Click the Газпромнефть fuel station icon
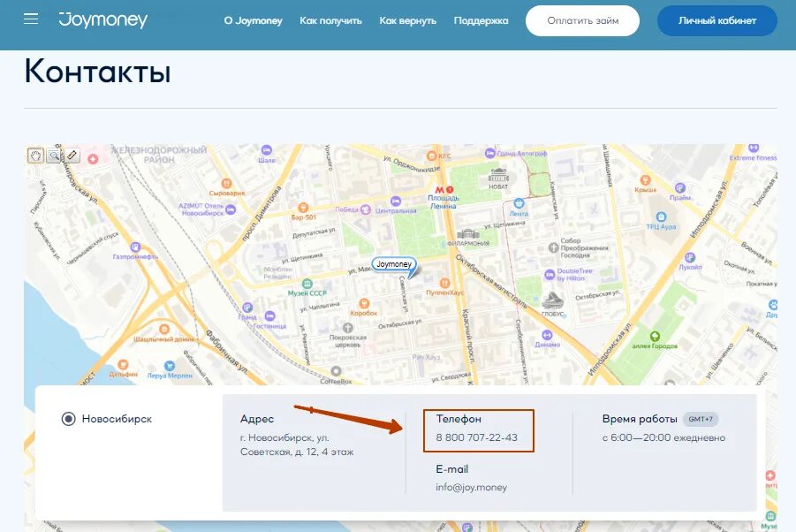Screen dimensions: 796x532 click(x=135, y=247)
